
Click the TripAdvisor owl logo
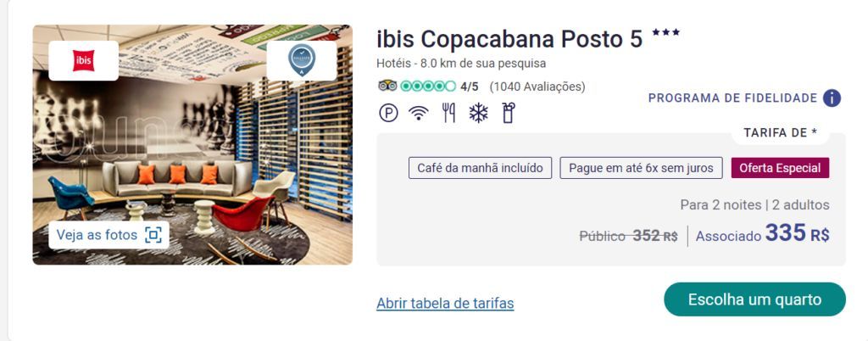[387, 87]
